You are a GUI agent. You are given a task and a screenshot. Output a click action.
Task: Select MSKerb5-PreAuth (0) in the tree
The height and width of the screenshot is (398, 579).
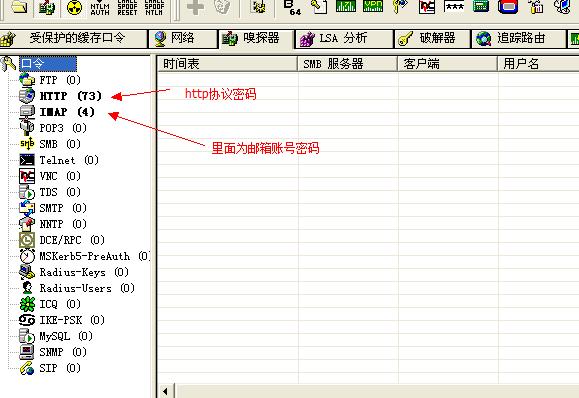point(94,256)
